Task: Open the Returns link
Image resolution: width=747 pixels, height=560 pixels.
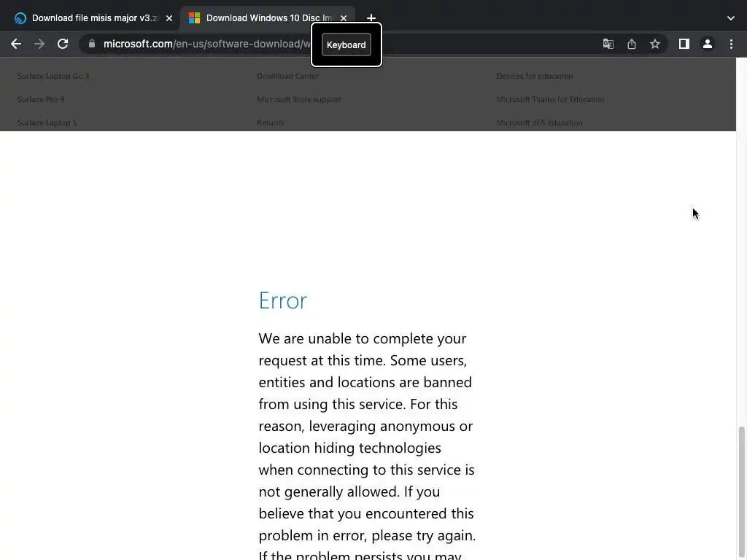Action: coord(270,122)
